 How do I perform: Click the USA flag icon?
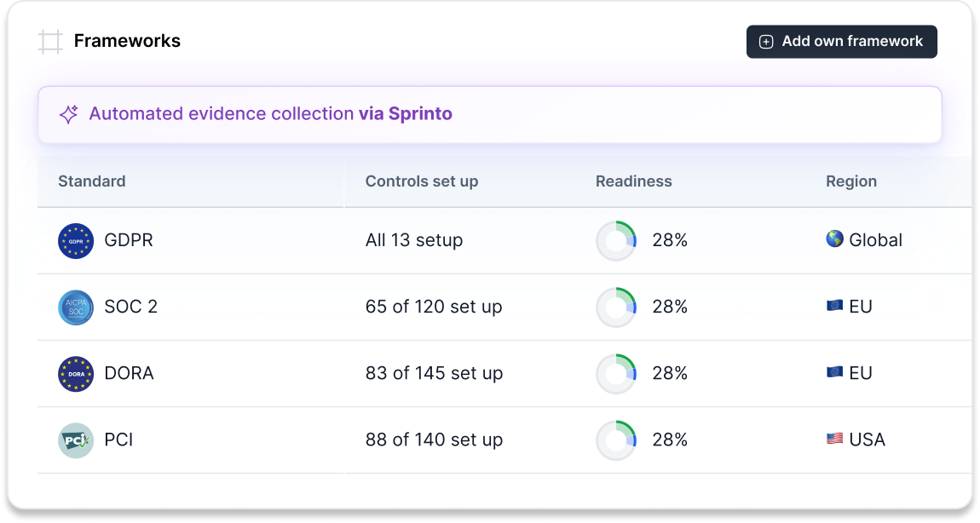[x=834, y=440]
